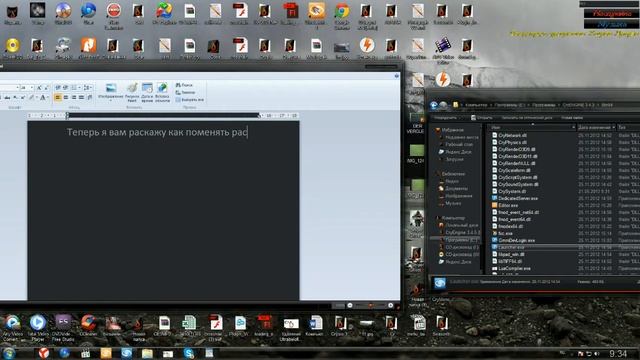640x360 pixels.
Task: Click the WordPad help icon
Action: (396, 76)
